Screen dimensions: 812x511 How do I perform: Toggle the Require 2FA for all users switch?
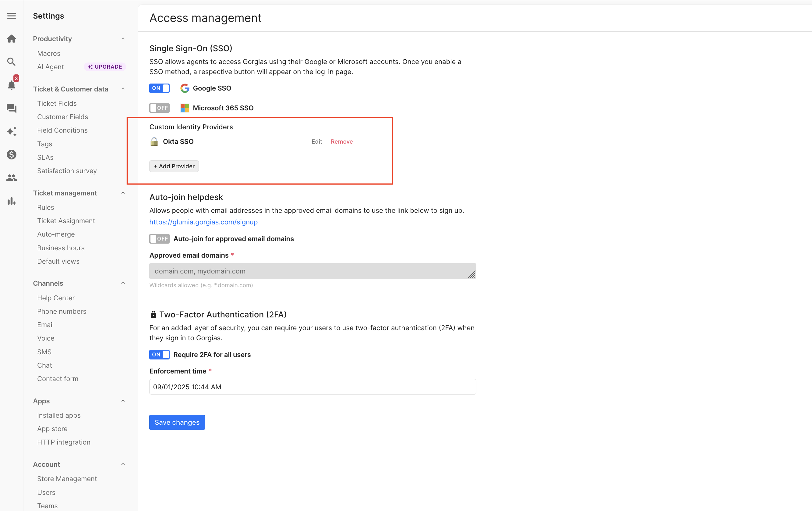click(159, 354)
